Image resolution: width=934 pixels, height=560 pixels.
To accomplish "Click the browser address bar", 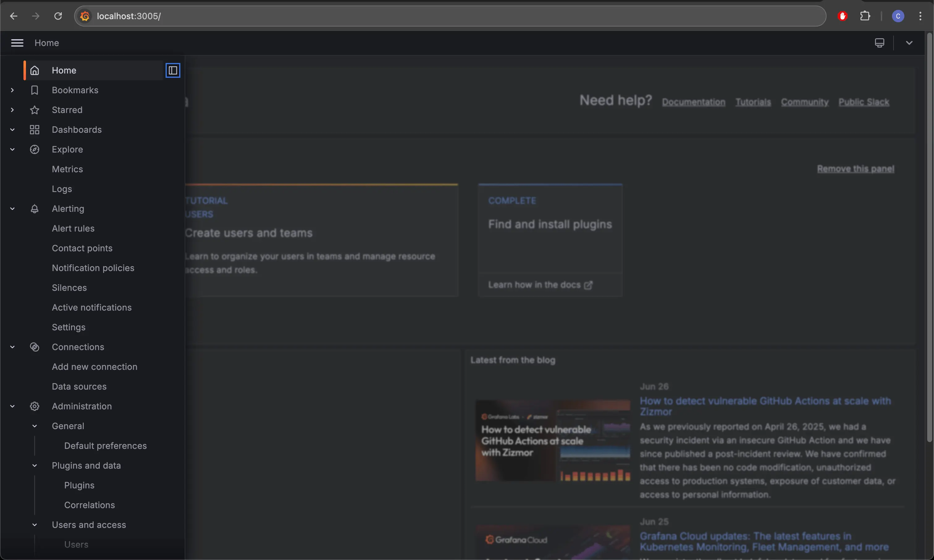I will [264, 16].
